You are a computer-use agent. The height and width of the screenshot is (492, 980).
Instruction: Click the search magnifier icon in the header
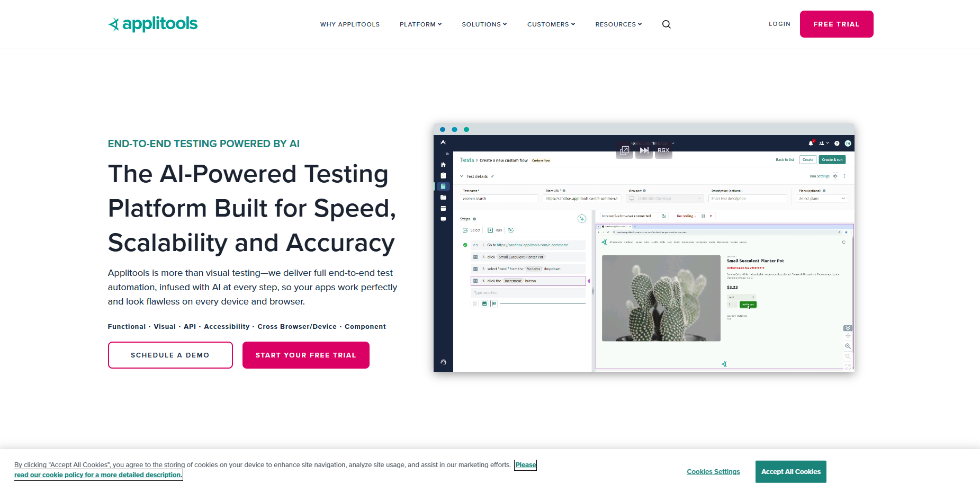[666, 24]
